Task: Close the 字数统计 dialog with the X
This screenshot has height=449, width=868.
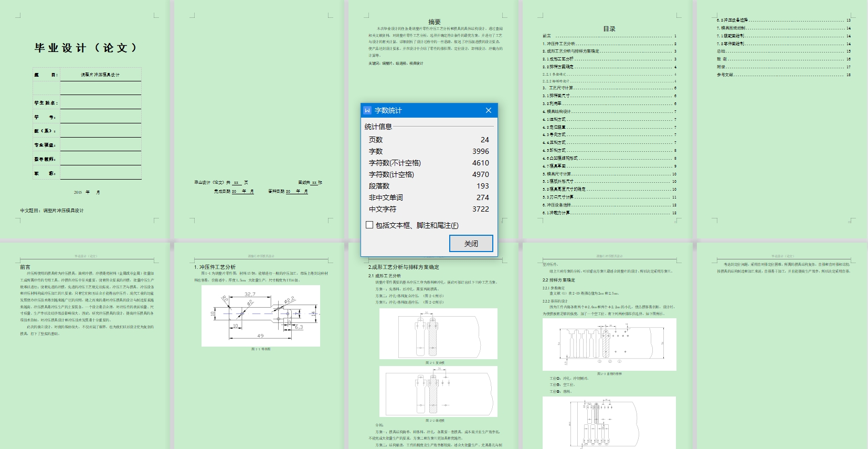Action: [489, 110]
